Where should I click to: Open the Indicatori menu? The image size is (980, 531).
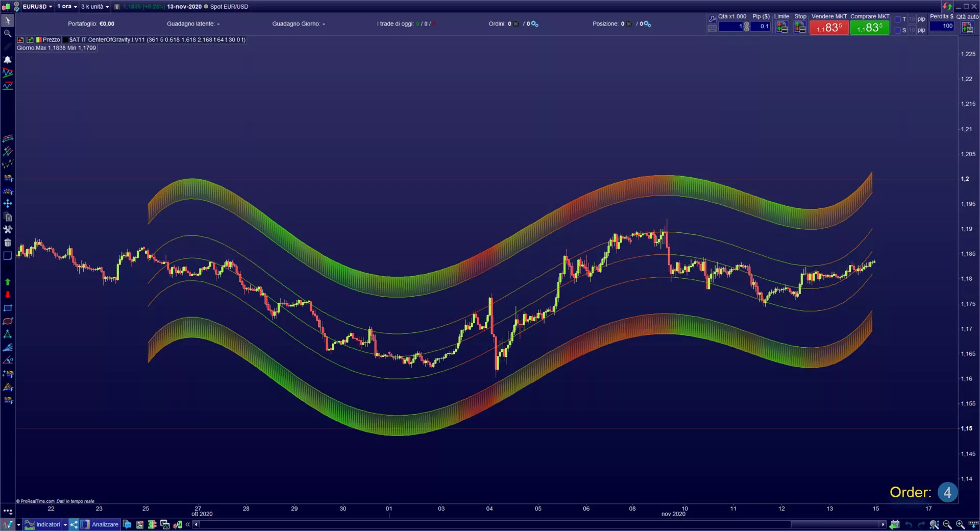48,524
